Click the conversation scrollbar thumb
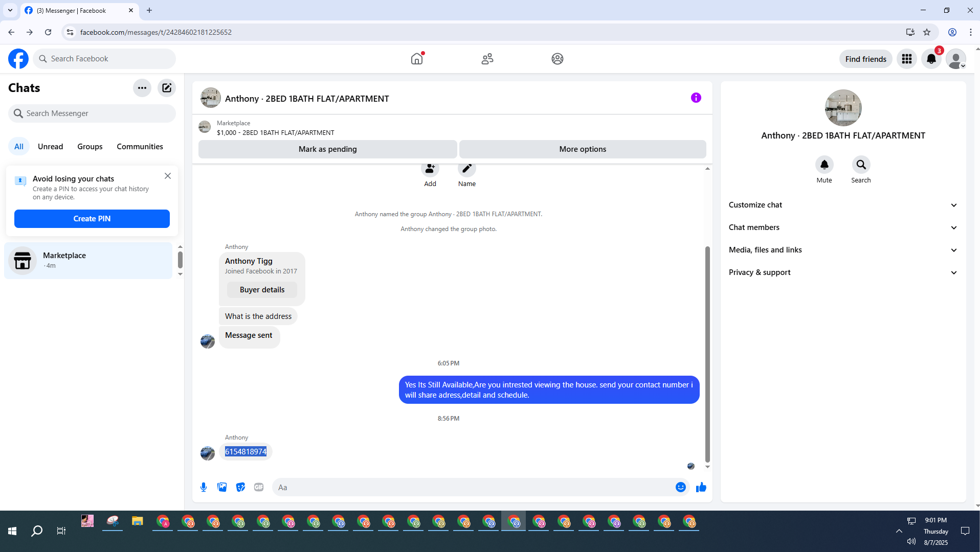 coord(707,354)
